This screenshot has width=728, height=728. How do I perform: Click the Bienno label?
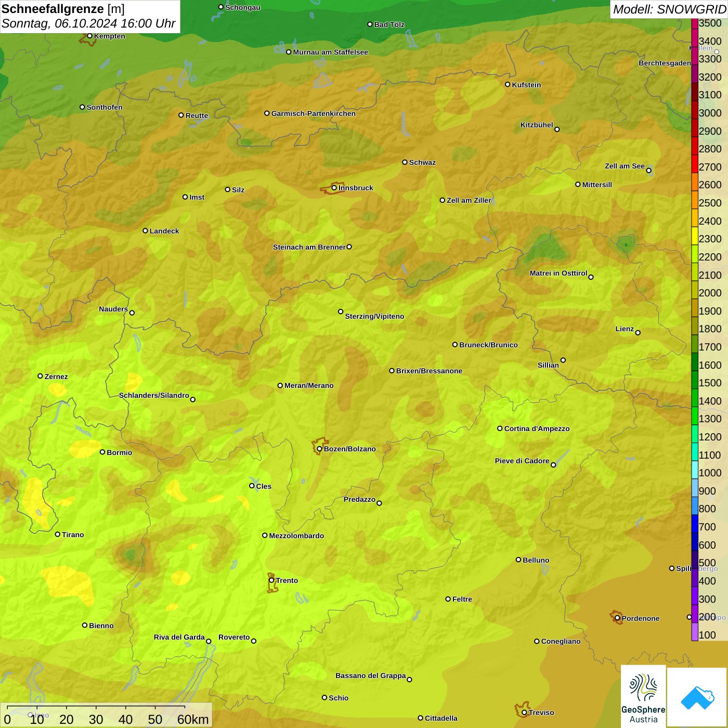(101, 626)
